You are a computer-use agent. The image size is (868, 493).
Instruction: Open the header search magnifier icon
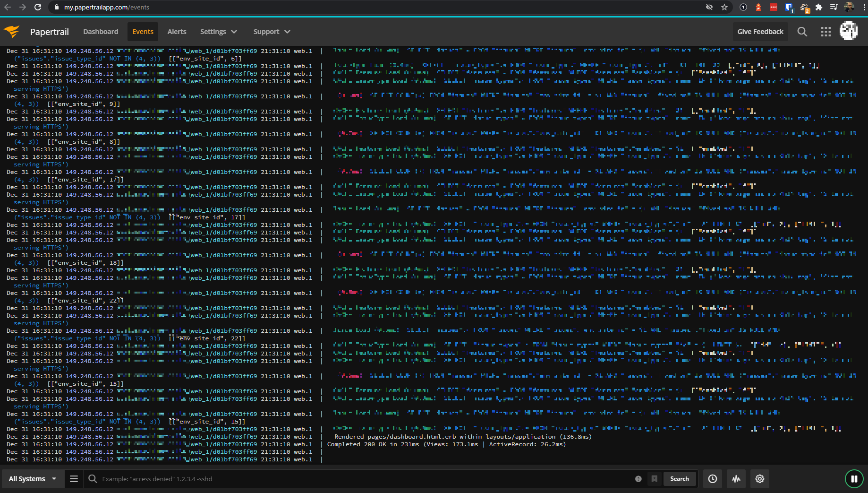point(802,32)
